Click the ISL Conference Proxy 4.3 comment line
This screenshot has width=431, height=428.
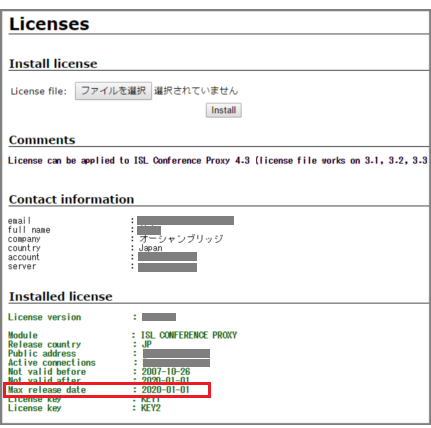(218, 161)
